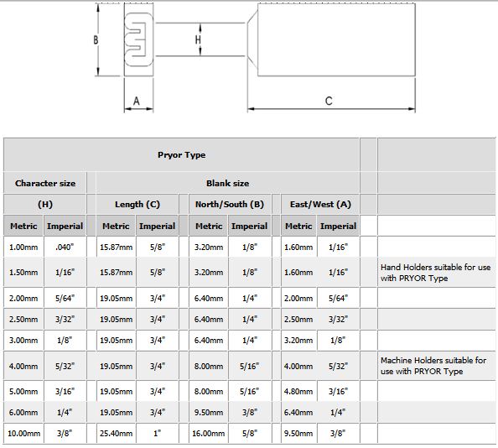The height and width of the screenshot is (448, 498).
Task: Click the 3/8" East/West imperial cell in 10.00mm row
Action: (338, 433)
